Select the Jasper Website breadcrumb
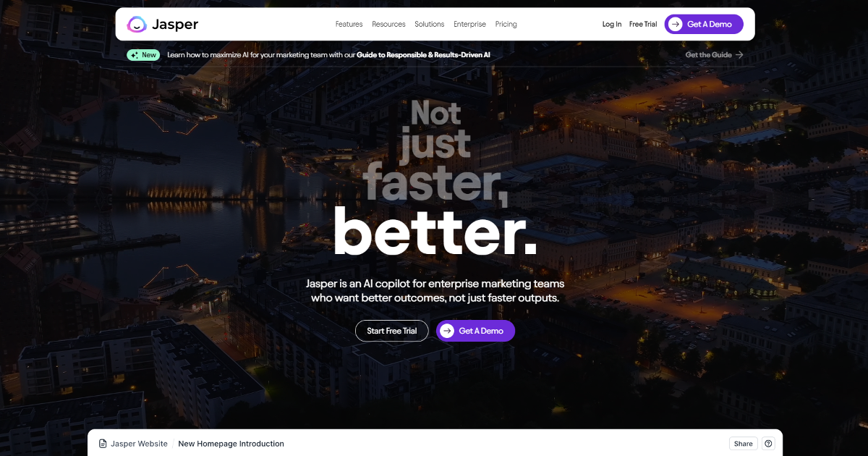The width and height of the screenshot is (868, 456). point(139,444)
